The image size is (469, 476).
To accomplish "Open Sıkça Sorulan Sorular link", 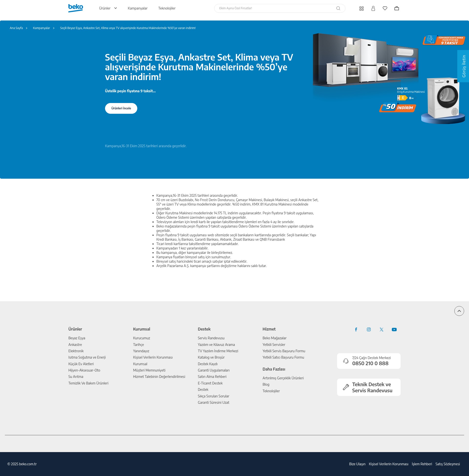I will click(213, 396).
